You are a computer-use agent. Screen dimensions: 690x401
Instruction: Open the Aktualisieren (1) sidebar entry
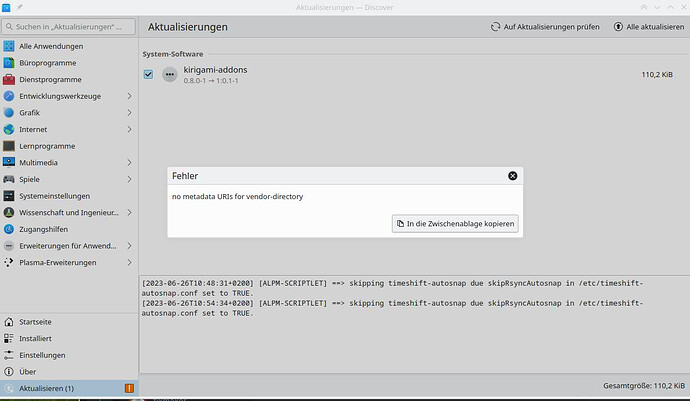69,388
